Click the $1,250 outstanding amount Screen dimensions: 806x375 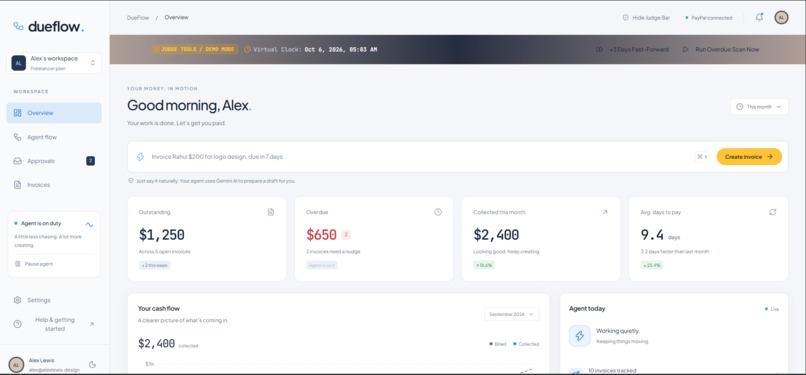tap(161, 235)
